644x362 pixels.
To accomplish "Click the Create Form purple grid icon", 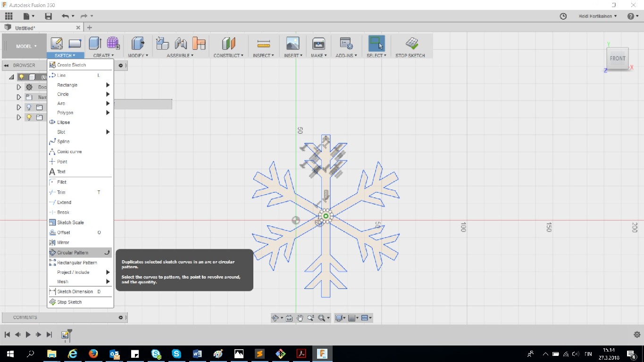I will point(113,44).
